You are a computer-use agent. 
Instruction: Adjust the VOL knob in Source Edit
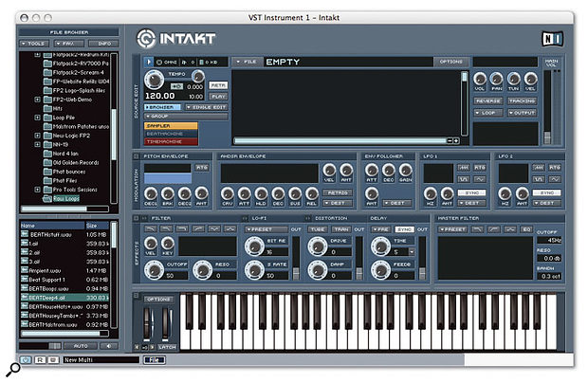click(480, 79)
